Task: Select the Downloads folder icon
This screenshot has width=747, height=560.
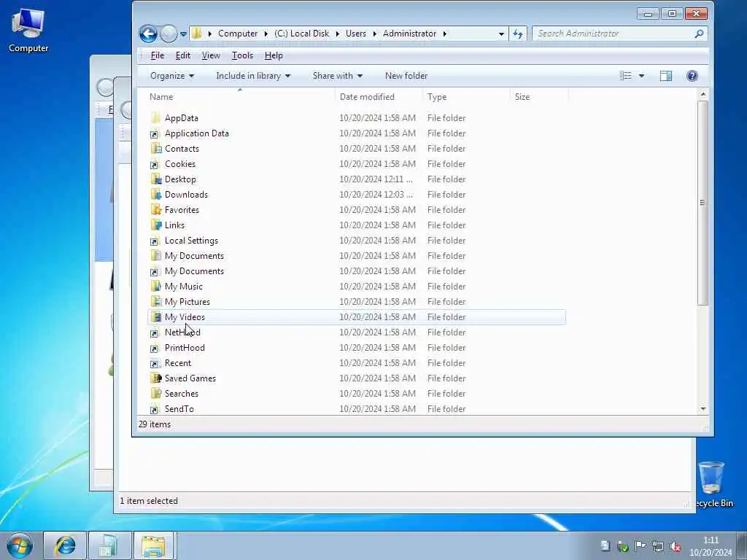Action: click(155, 194)
